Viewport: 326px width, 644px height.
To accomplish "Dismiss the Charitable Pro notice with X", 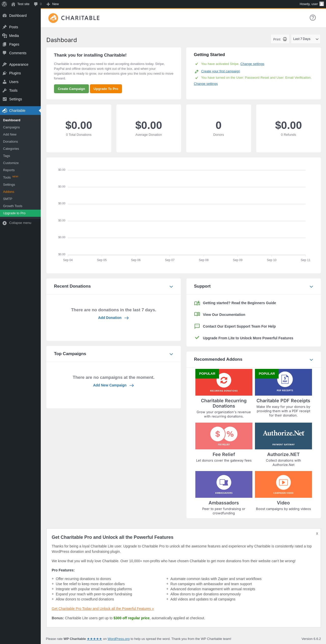I will point(317,533).
